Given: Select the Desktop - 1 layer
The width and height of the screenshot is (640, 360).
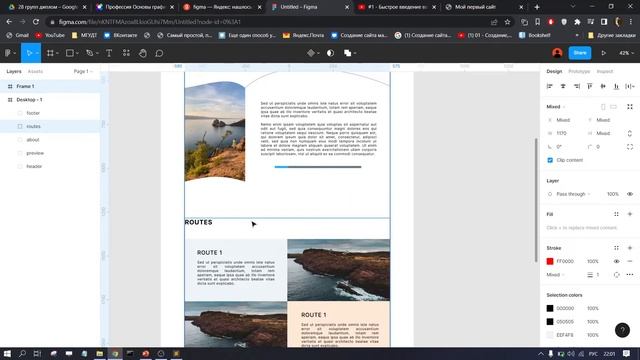Looking at the screenshot, I should point(50,100).
